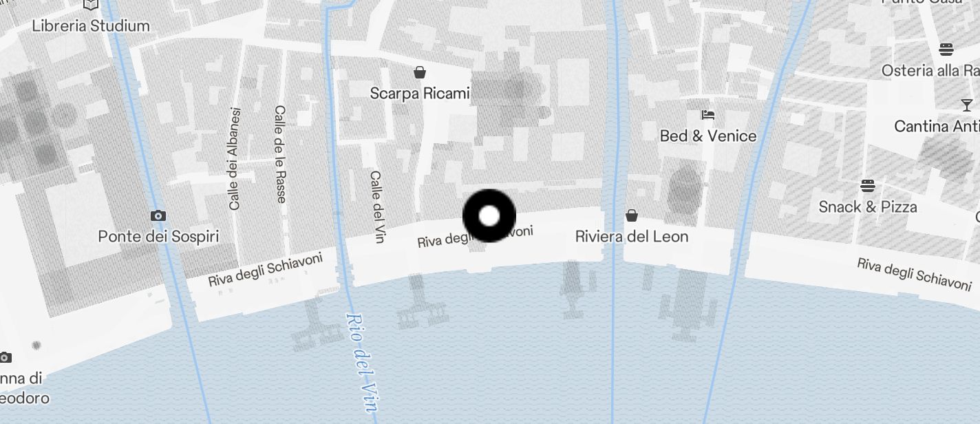The image size is (980, 424).
Task: Select the Riviera del Leon label
Action: tap(632, 237)
